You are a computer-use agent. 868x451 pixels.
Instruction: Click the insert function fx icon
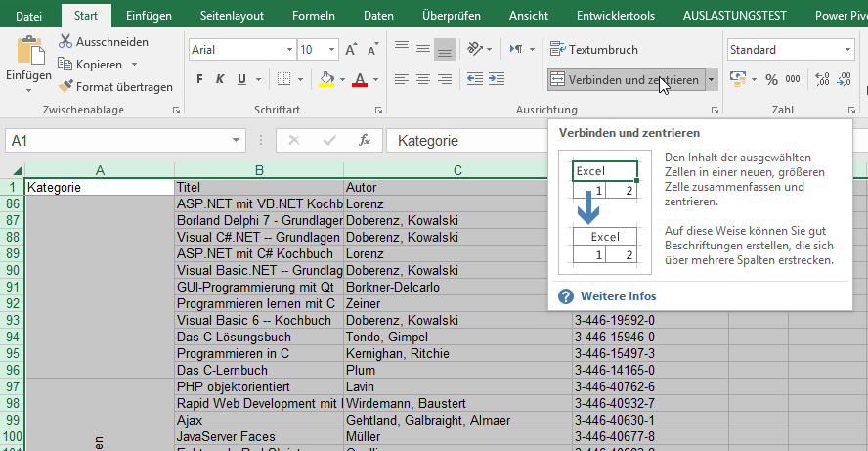click(365, 141)
